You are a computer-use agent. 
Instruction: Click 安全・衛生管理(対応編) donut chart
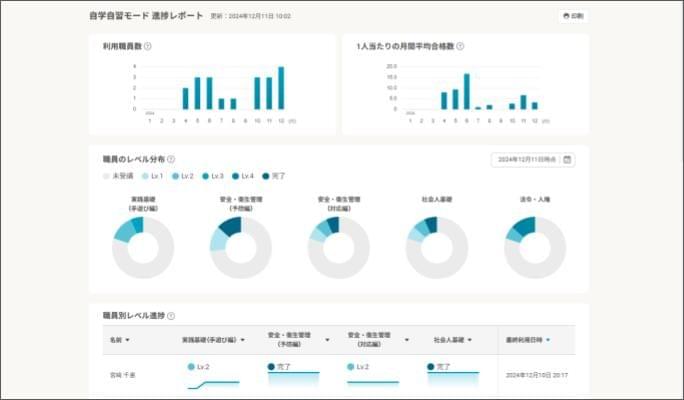pos(339,248)
